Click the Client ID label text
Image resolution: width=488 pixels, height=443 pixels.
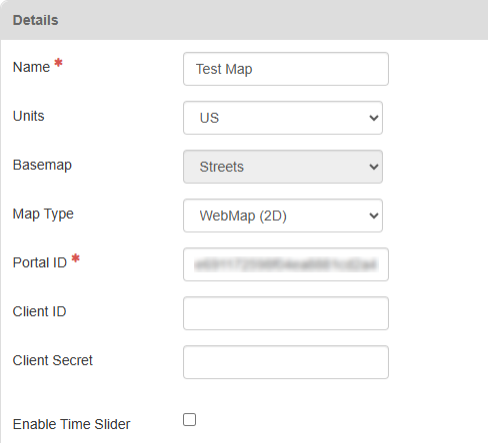[39, 312]
